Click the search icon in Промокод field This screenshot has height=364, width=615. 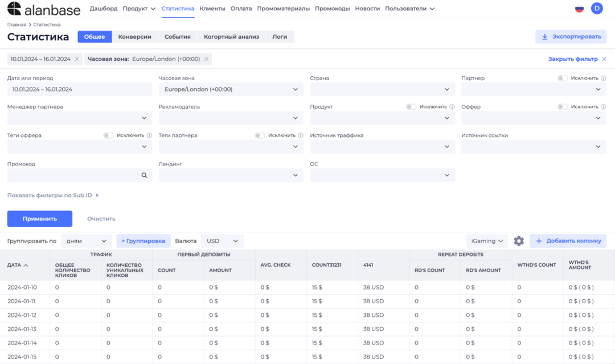144,176
